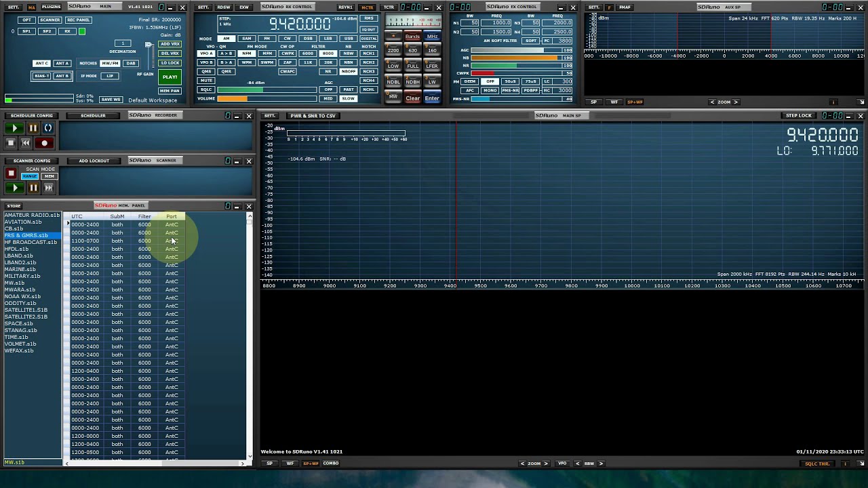Zoom in on the Main SP panel
This screenshot has height=488, width=868.
pos(546,464)
